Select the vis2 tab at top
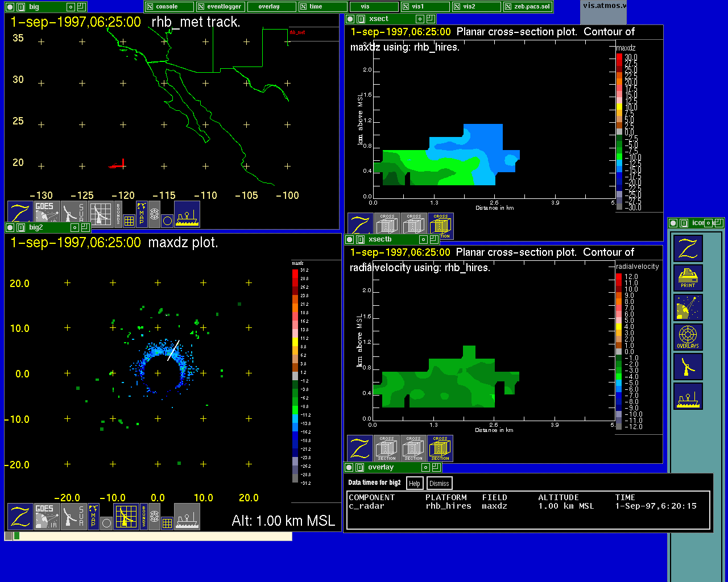The image size is (728, 582). click(469, 7)
